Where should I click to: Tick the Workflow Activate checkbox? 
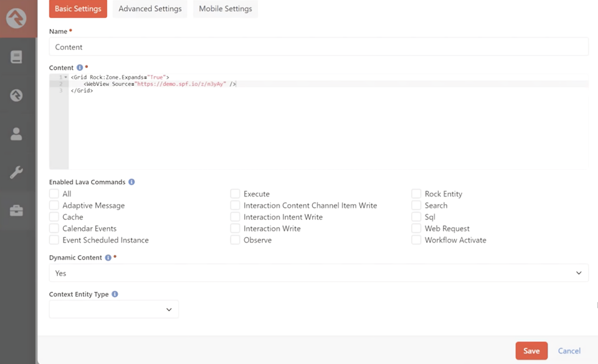(x=416, y=240)
